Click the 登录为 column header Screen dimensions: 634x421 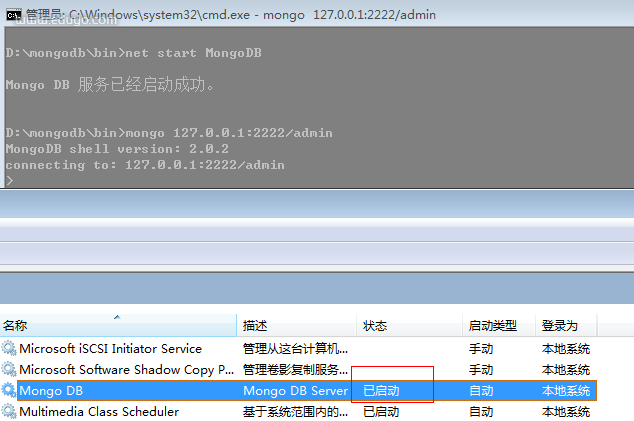(559, 326)
